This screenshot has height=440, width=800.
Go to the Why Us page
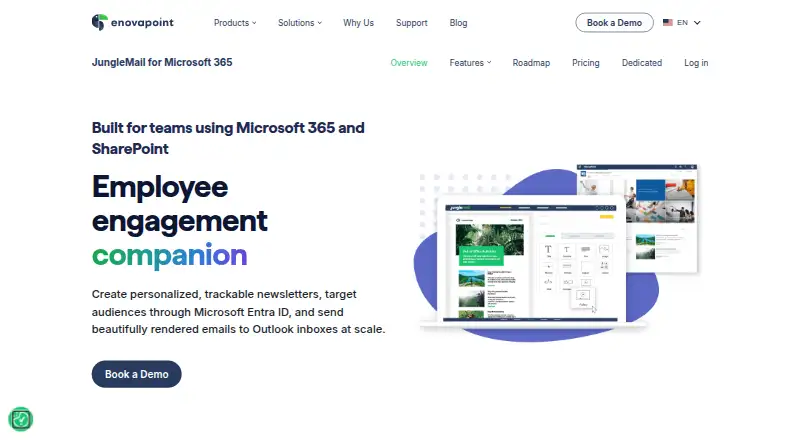[358, 23]
